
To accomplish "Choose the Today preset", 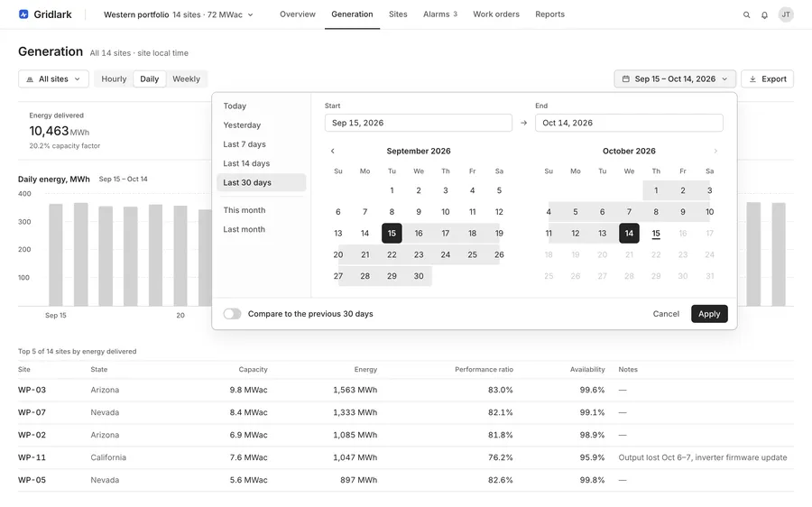I will pos(261,106).
